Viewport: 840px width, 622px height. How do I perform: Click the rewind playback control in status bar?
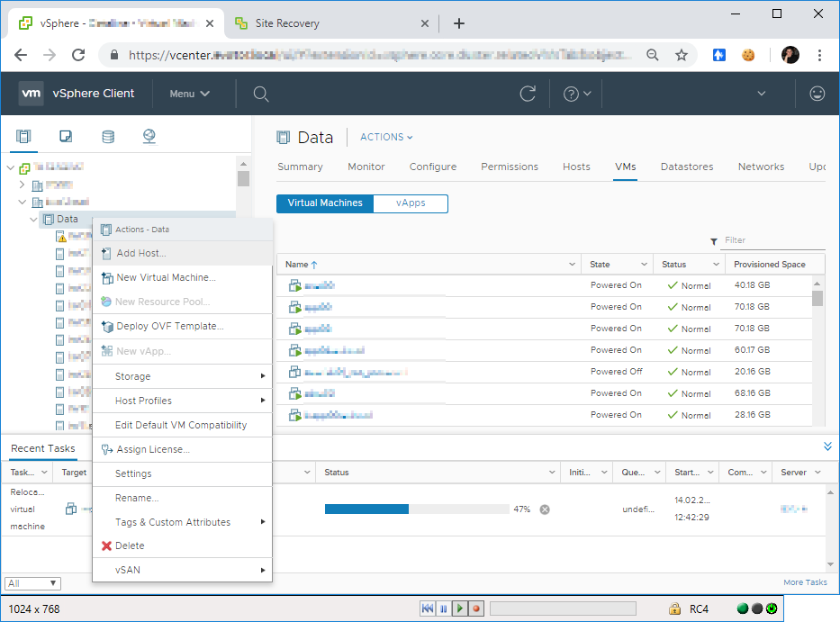pyautogui.click(x=427, y=608)
